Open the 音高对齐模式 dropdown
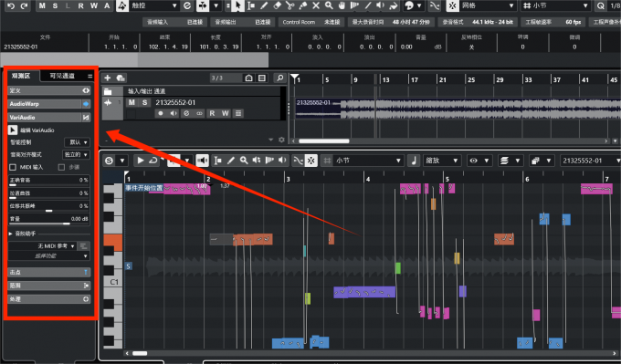This screenshot has height=364, width=621. point(76,155)
